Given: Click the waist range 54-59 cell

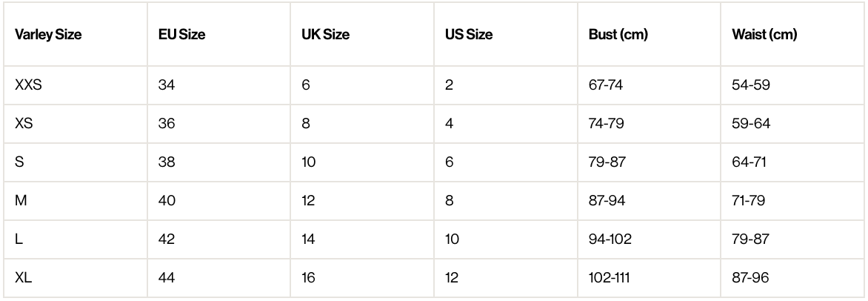Looking at the screenshot, I should [x=751, y=85].
